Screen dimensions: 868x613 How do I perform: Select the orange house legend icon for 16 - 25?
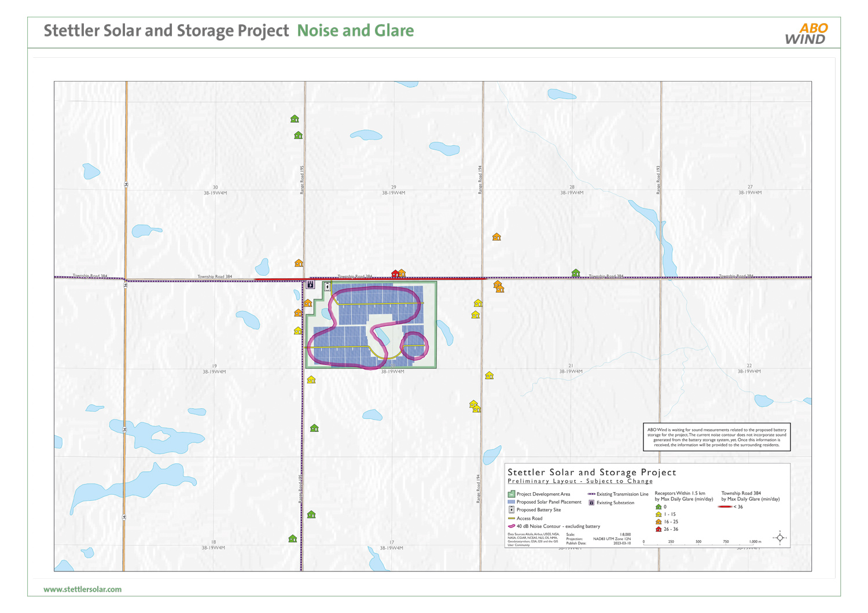click(x=659, y=522)
